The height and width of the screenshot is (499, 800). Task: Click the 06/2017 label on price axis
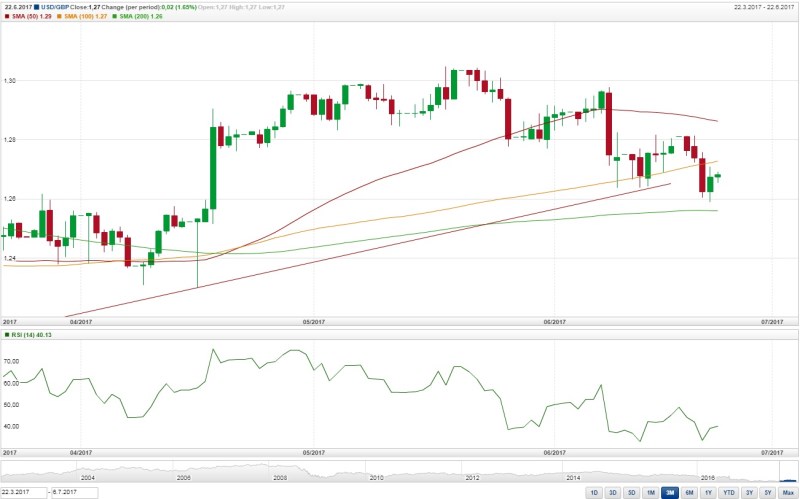click(x=555, y=322)
